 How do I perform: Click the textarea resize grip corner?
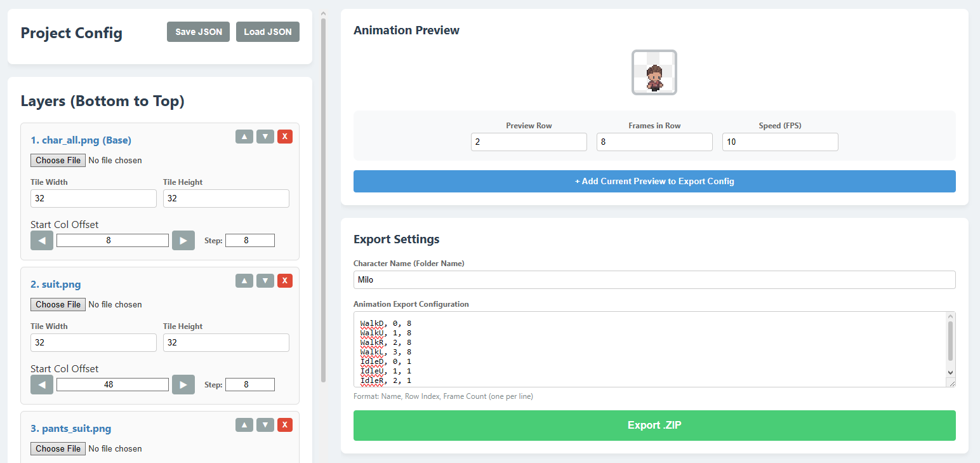click(951, 382)
